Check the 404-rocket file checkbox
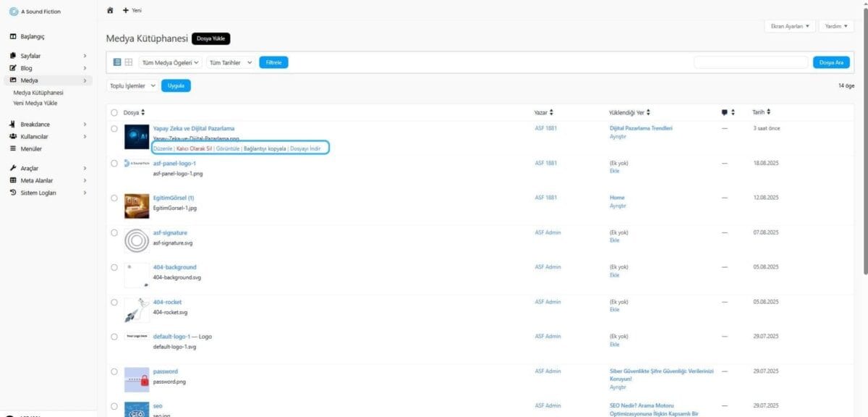Image resolution: width=868 pixels, height=417 pixels. coord(114,302)
